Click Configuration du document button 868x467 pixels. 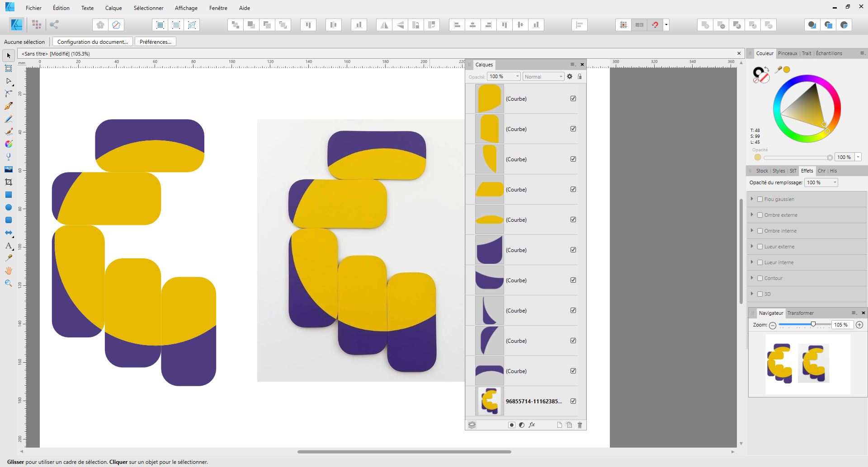click(93, 42)
